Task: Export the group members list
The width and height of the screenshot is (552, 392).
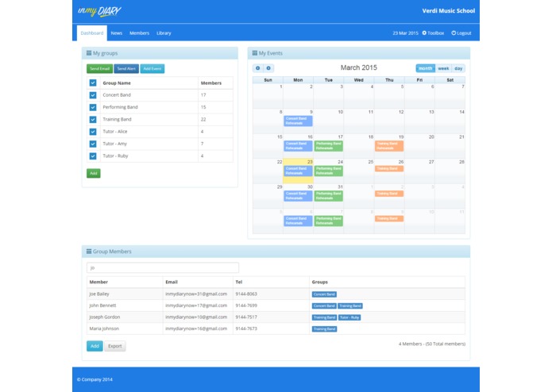Action: click(114, 346)
